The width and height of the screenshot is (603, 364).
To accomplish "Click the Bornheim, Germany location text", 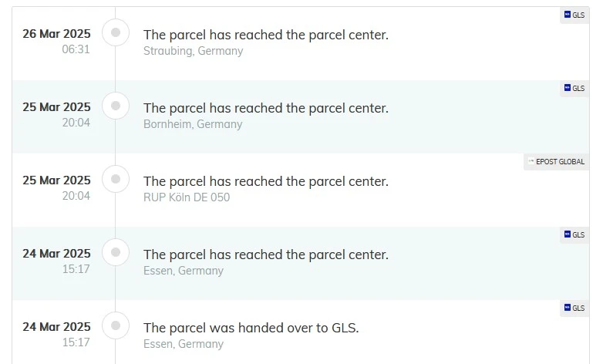I will point(193,124).
